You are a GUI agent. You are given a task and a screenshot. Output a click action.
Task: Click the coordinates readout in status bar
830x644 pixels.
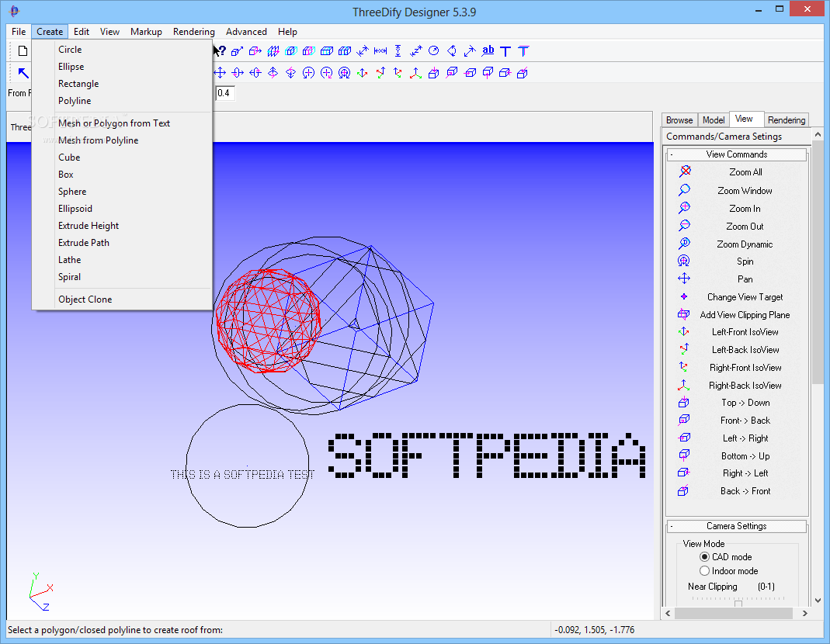595,630
